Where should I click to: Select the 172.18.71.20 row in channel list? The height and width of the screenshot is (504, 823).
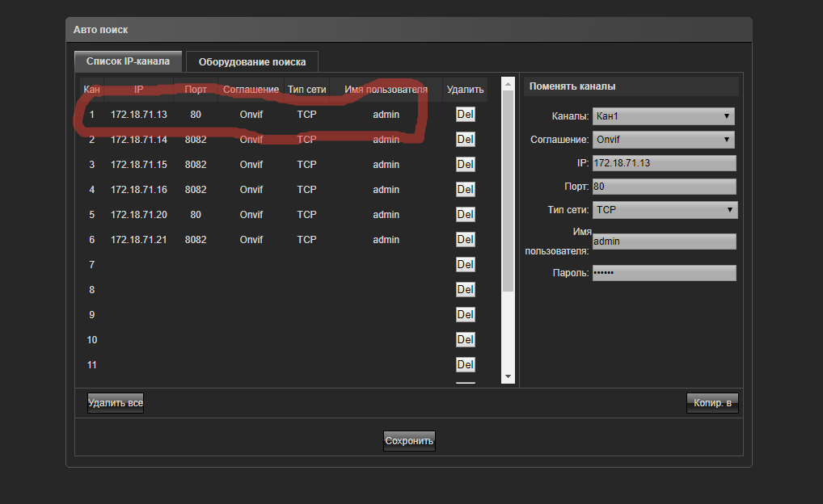click(139, 215)
